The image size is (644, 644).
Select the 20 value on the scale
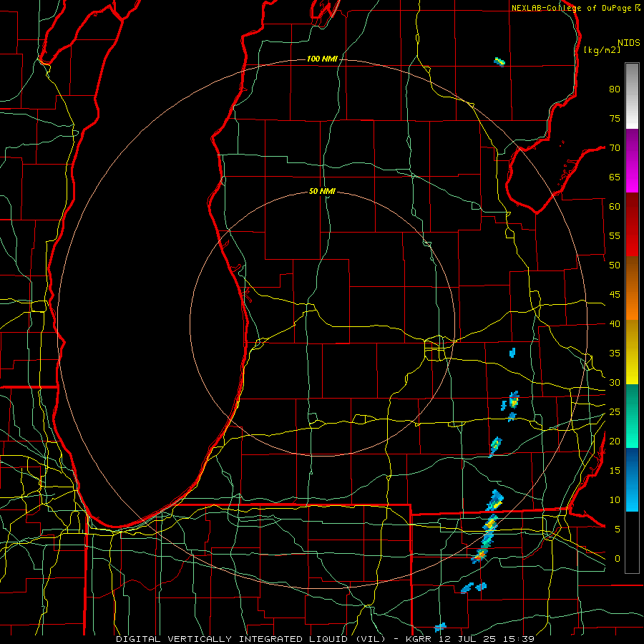coord(615,441)
